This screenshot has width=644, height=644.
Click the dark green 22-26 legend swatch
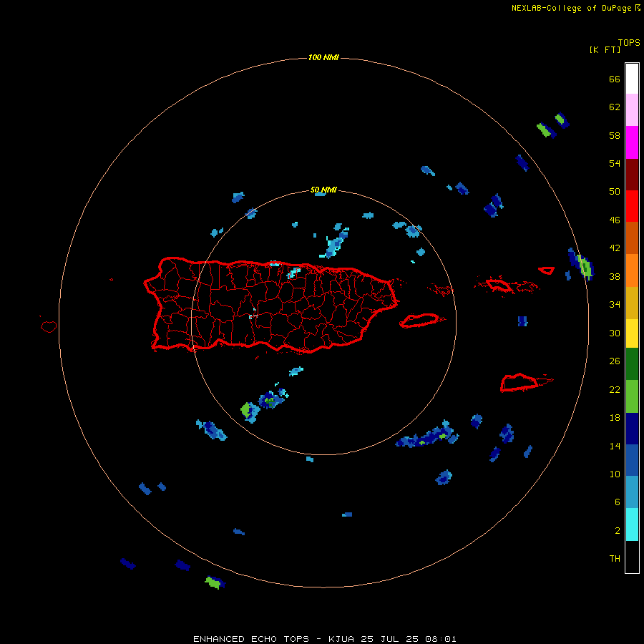pyautogui.click(x=632, y=364)
